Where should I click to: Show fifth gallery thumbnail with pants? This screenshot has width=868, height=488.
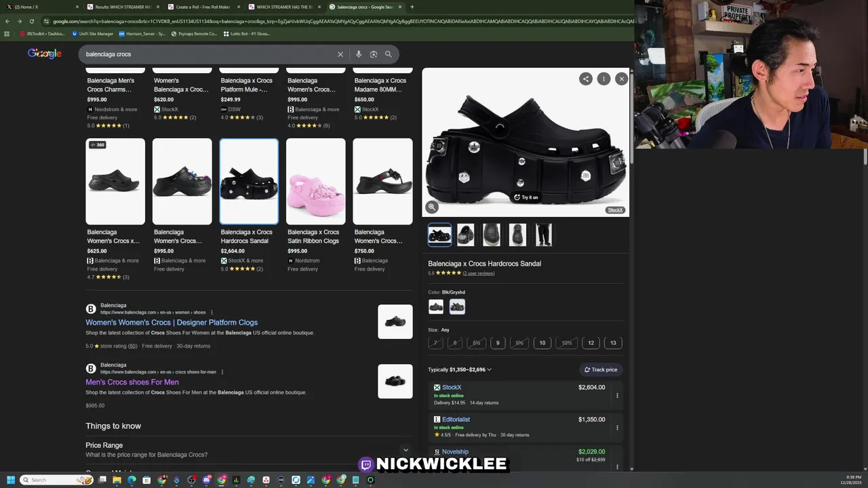coord(543,235)
